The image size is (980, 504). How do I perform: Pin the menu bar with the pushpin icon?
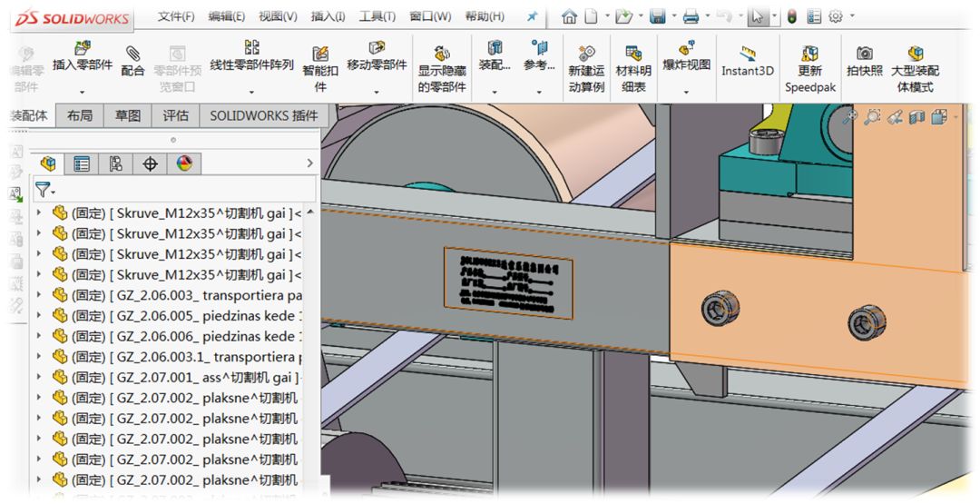point(533,17)
